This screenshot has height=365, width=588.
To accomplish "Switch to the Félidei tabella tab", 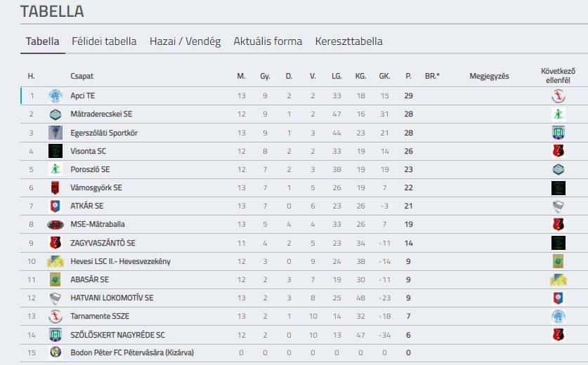I will point(104,41).
